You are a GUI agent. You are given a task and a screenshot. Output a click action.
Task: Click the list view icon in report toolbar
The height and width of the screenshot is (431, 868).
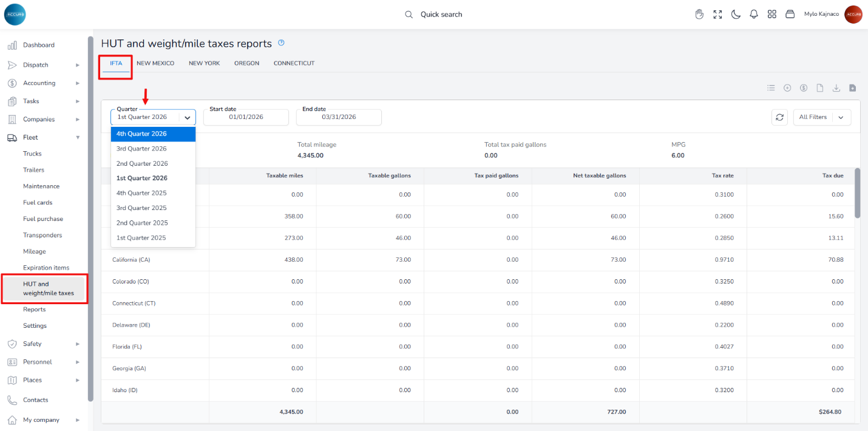[771, 88]
